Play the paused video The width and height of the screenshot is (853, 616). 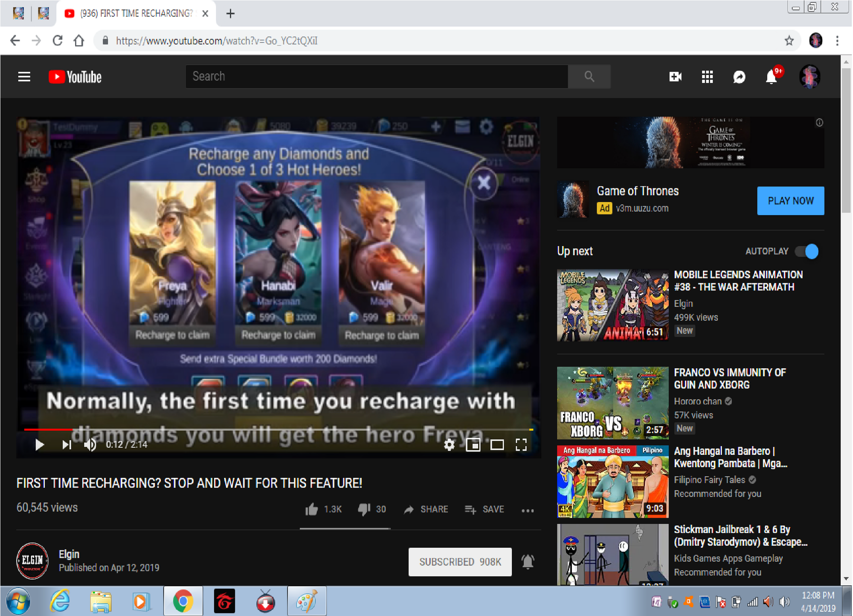click(39, 445)
